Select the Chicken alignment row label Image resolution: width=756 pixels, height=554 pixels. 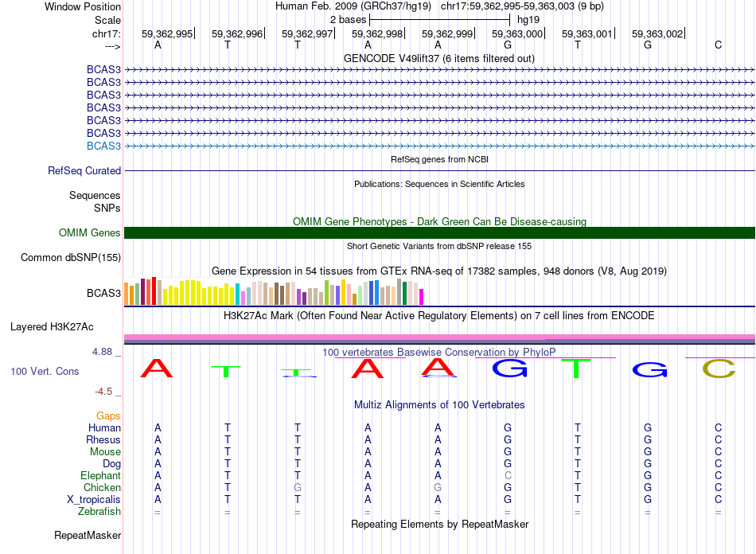(x=102, y=487)
